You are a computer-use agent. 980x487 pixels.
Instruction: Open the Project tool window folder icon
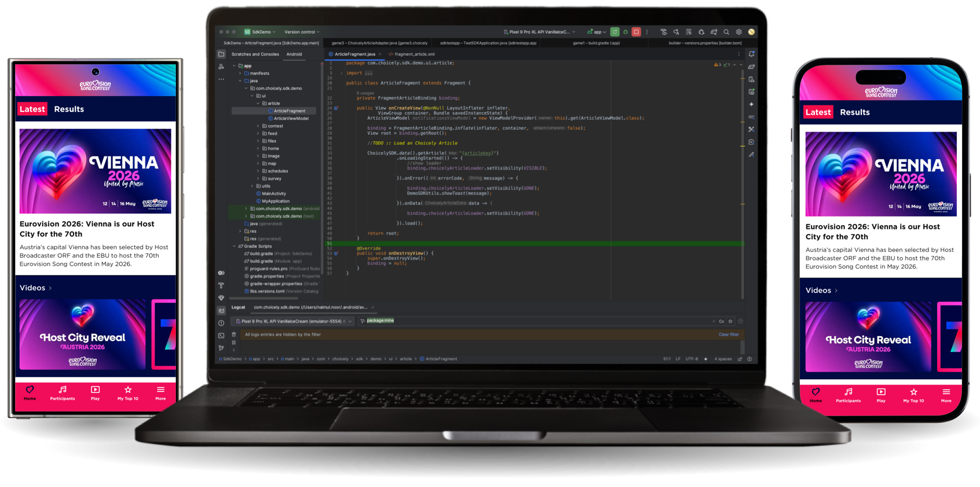(221, 54)
